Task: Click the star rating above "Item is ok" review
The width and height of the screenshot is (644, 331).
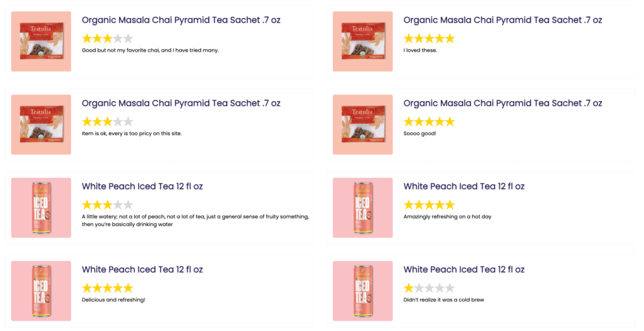Action: tap(108, 121)
